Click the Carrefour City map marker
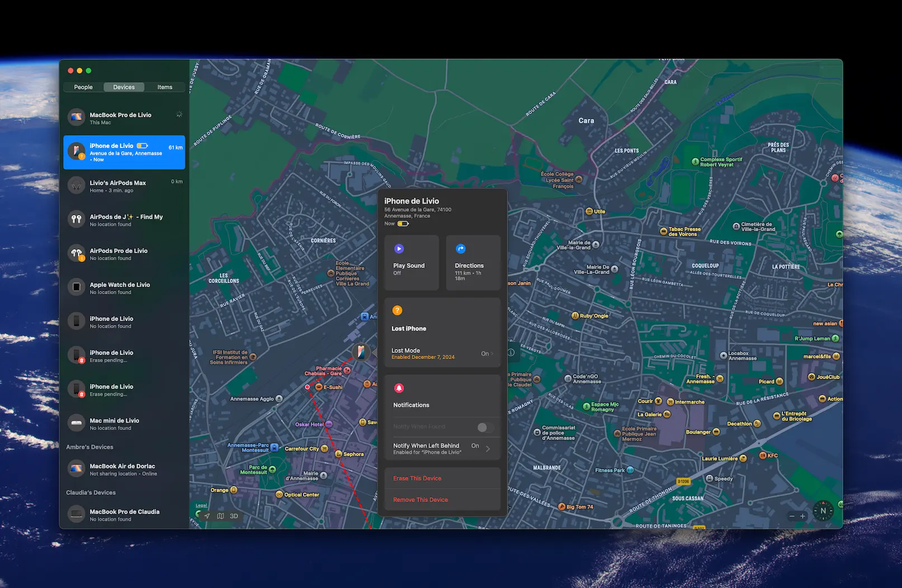This screenshot has height=588, width=902. pyautogui.click(x=325, y=448)
